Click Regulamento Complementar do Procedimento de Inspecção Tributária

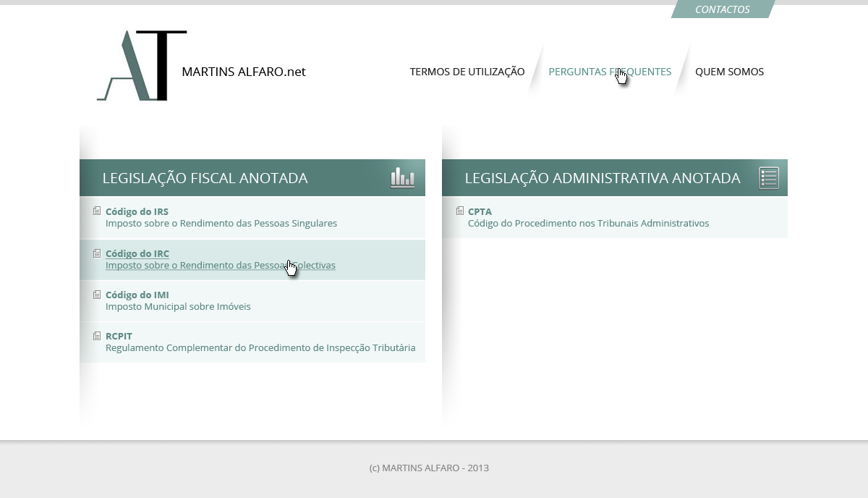(260, 347)
